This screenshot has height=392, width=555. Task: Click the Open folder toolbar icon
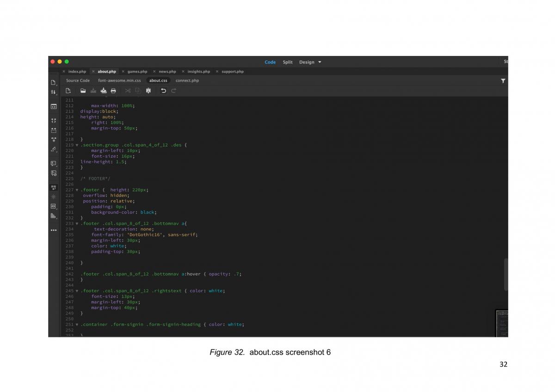click(83, 91)
